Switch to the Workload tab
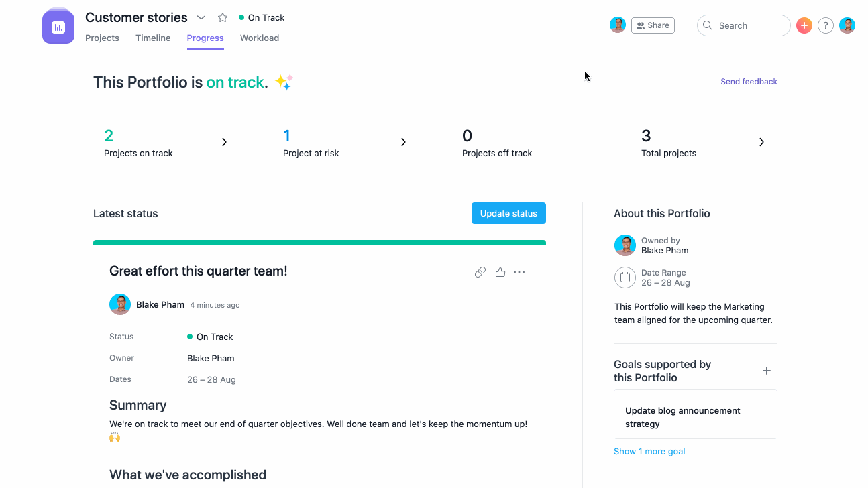The height and width of the screenshot is (488, 868). click(x=260, y=38)
